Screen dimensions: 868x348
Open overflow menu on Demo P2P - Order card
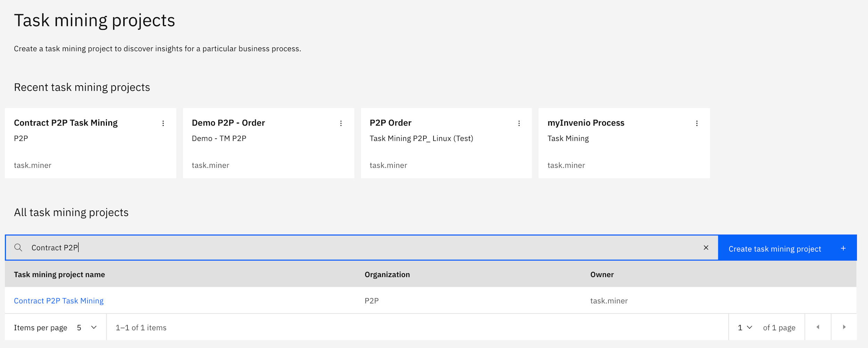341,123
